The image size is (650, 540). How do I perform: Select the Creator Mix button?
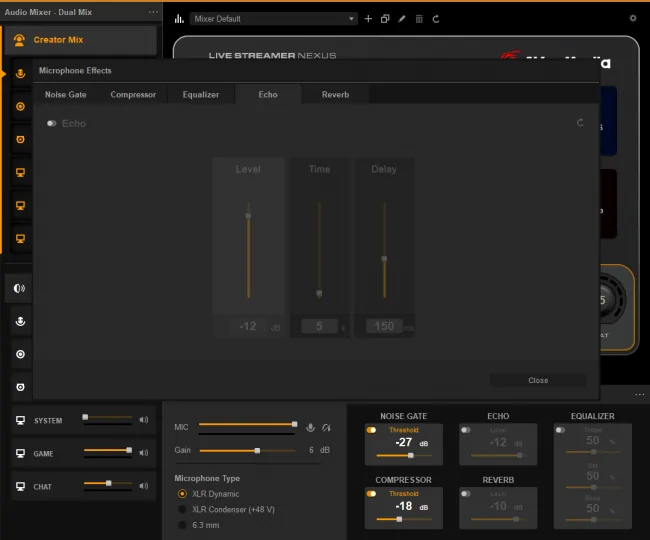81,40
